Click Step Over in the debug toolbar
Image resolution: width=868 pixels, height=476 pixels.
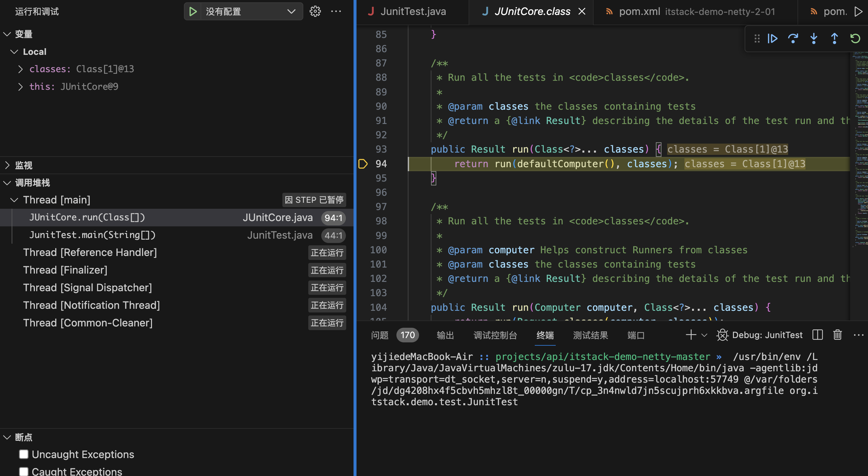coord(793,39)
